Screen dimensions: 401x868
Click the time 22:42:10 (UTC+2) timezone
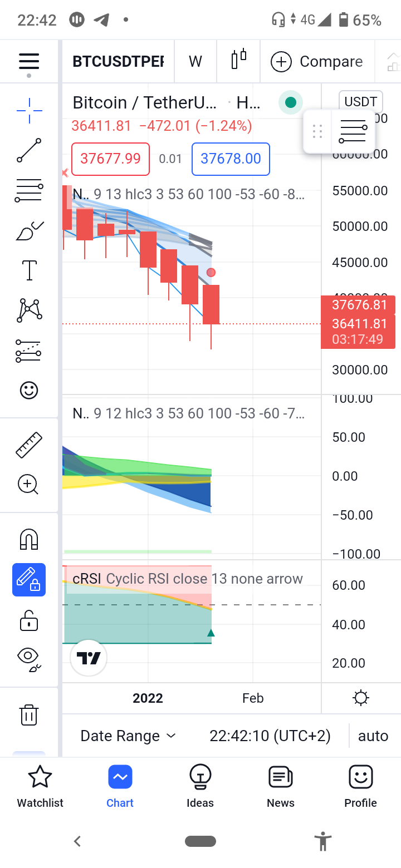point(270,736)
